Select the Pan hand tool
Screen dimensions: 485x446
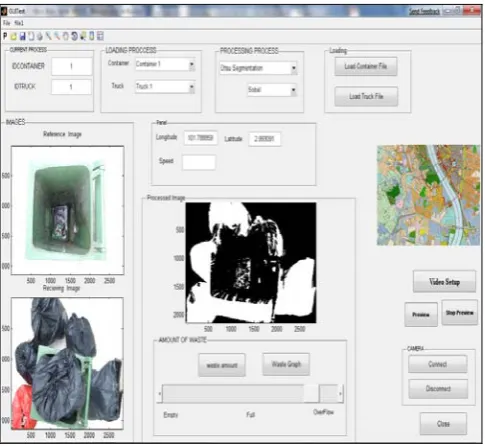point(66,36)
